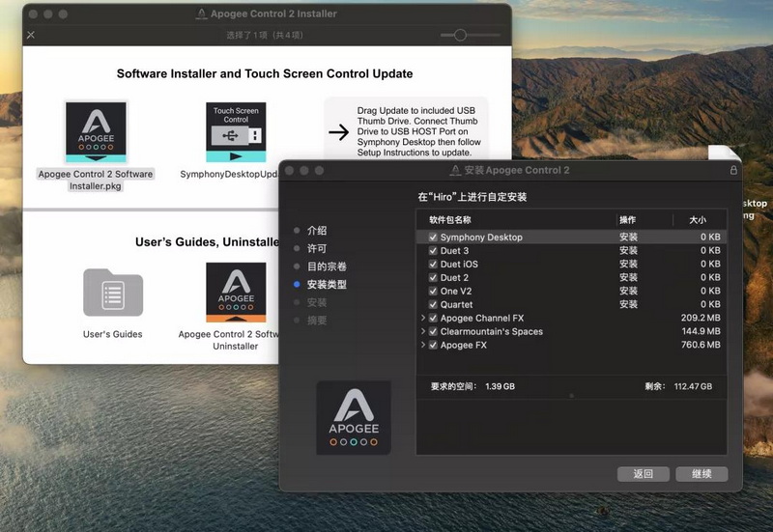Viewport: 773px width, 532px height.
Task: Uncheck the One V2 package
Action: pyautogui.click(x=433, y=292)
